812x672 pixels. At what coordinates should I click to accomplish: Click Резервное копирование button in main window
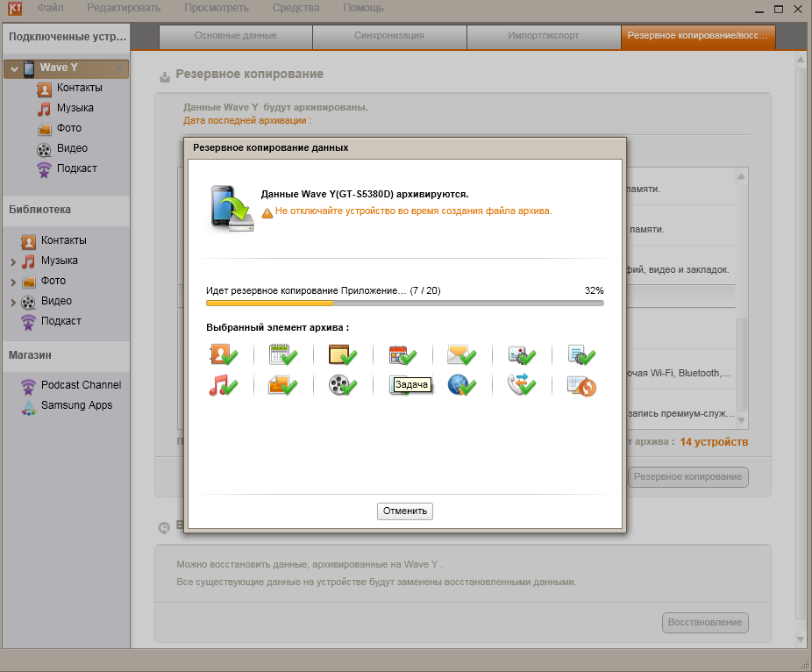[687, 476]
